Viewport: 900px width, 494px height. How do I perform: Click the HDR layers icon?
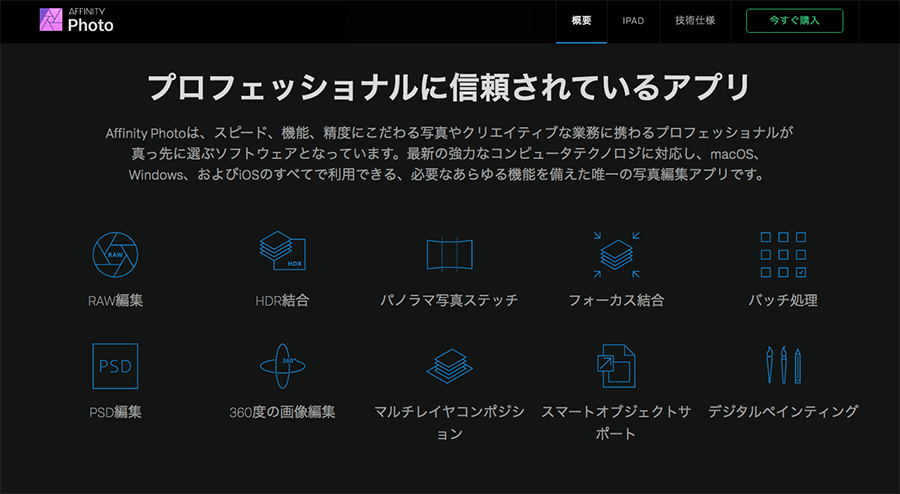[x=282, y=251]
